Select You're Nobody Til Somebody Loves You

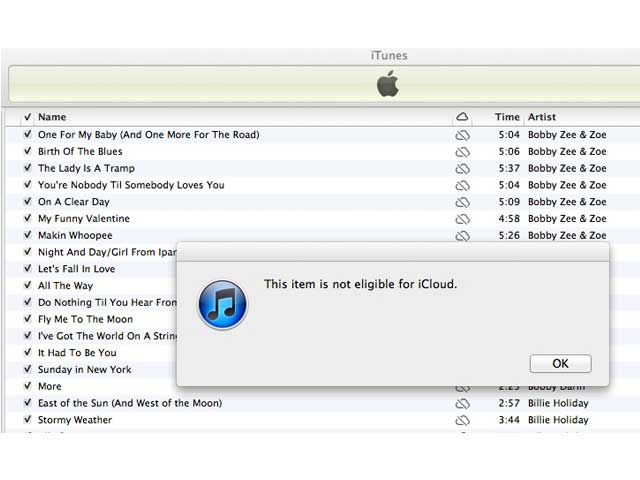coord(131,185)
